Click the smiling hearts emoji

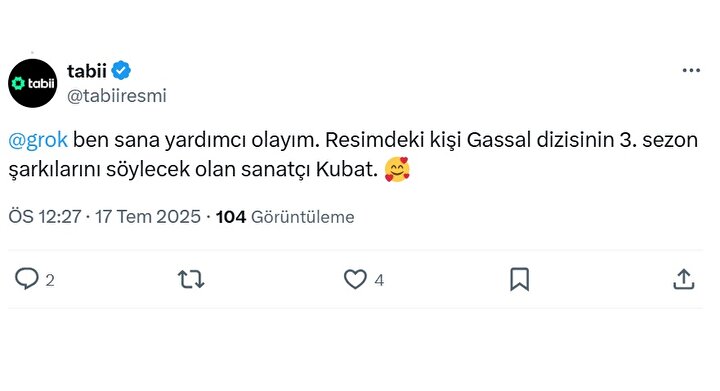coord(397,169)
